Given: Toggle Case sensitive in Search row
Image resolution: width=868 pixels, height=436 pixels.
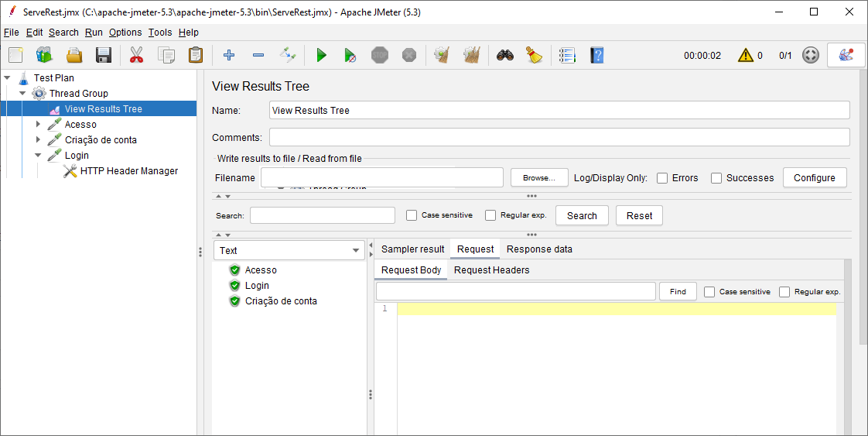Looking at the screenshot, I should (x=412, y=215).
